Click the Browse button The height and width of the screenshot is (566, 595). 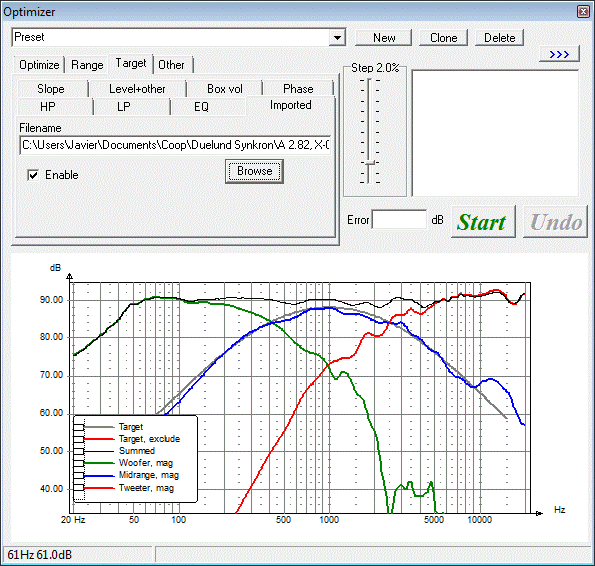point(254,171)
